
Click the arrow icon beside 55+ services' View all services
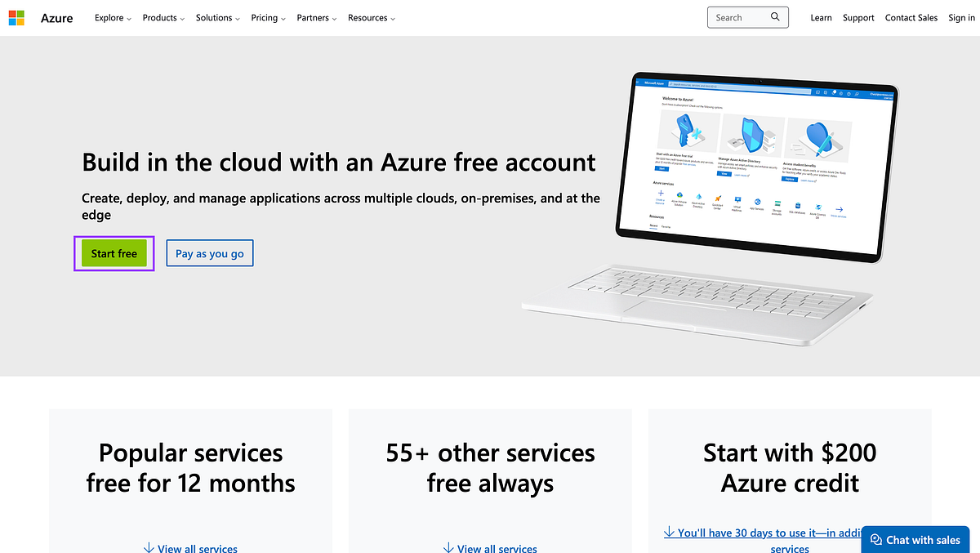coord(448,548)
